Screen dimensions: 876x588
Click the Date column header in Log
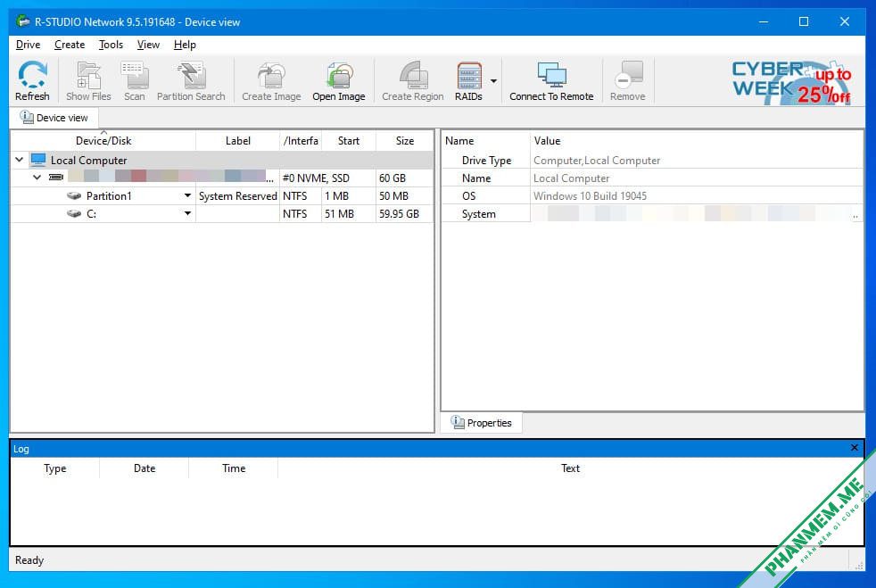coord(145,468)
